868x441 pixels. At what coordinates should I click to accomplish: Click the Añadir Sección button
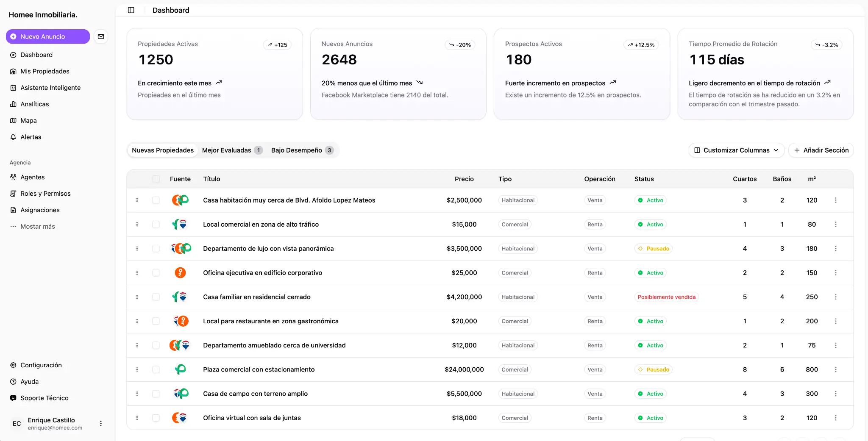[x=821, y=150]
